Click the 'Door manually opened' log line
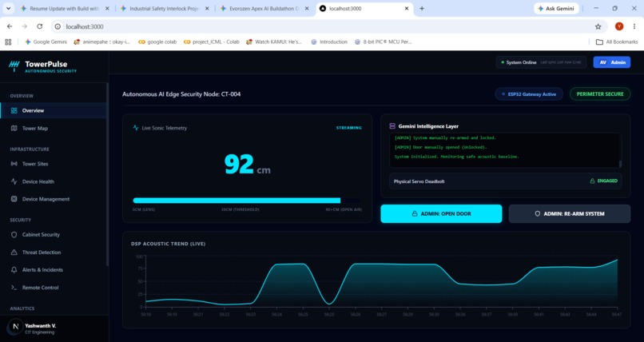This screenshot has height=342, width=644. coord(440,147)
